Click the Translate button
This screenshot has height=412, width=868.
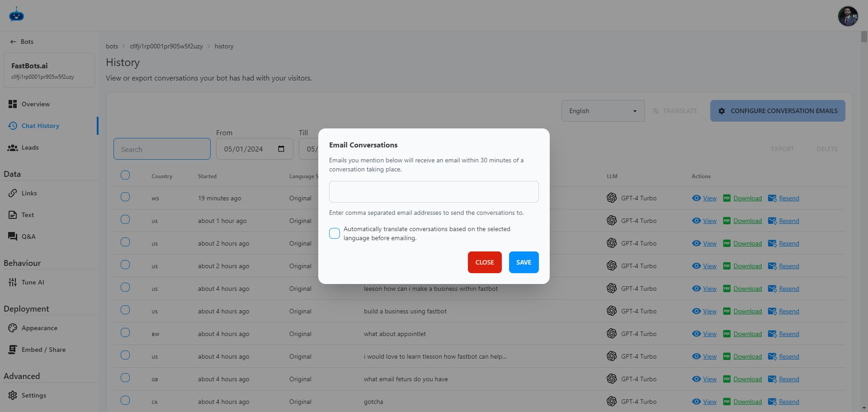[675, 111]
